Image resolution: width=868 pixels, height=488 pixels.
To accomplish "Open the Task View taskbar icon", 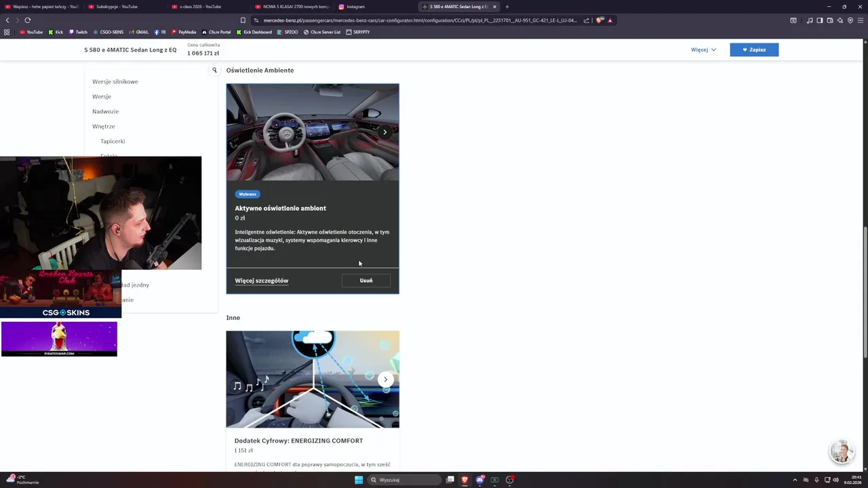I will pos(450,480).
